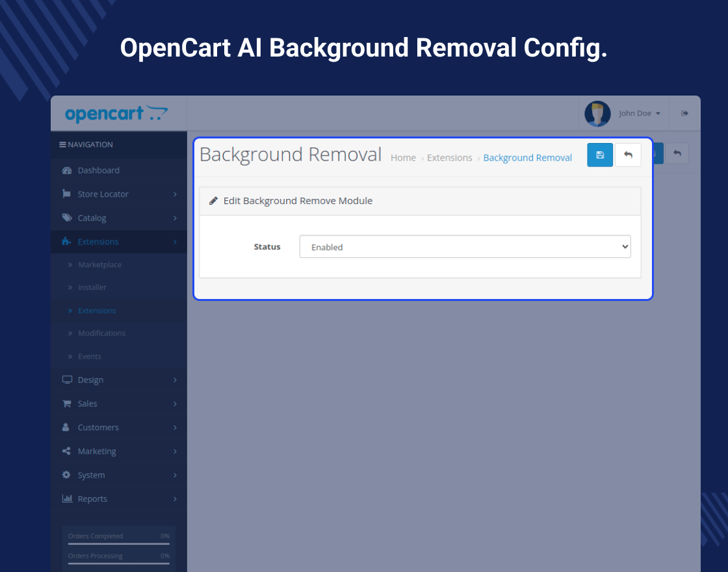
Task: Expand the Reports menu chevron
Action: pyautogui.click(x=175, y=498)
